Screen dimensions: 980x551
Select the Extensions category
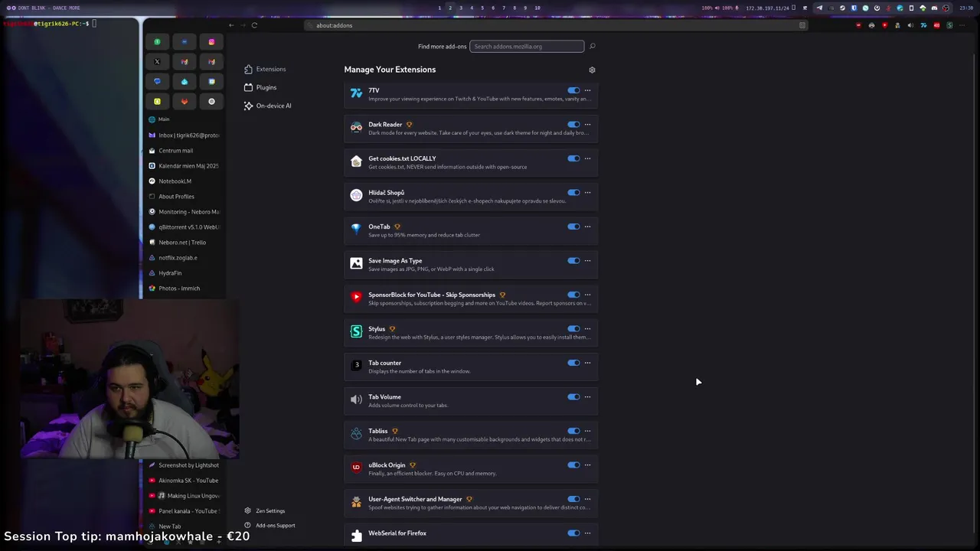coord(265,69)
